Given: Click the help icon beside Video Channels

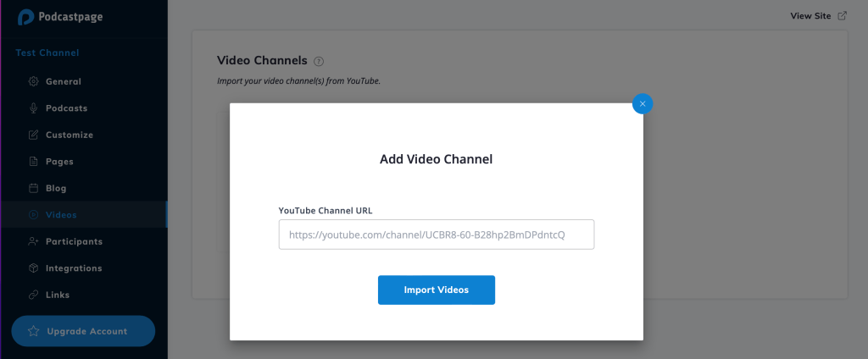Looking at the screenshot, I should pos(319,61).
